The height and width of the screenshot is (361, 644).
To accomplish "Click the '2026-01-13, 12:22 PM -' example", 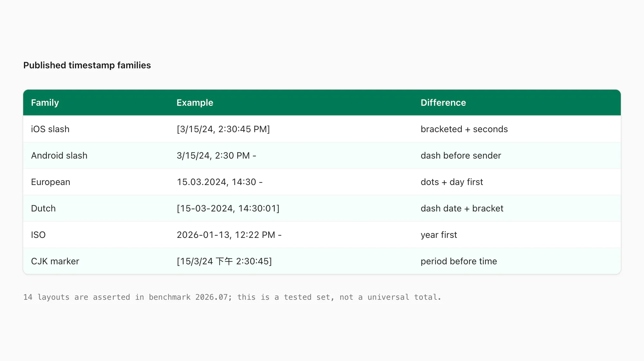I will click(x=229, y=235).
